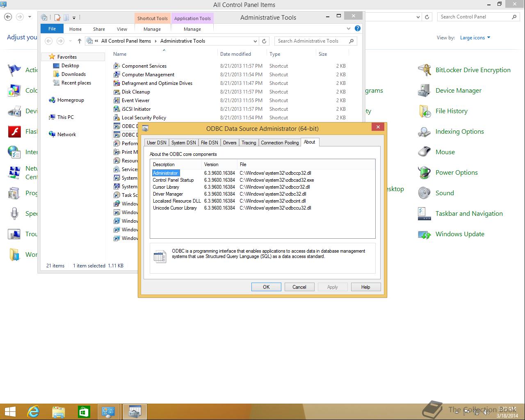Open File History icon
The image size is (525, 420).
(x=425, y=111)
